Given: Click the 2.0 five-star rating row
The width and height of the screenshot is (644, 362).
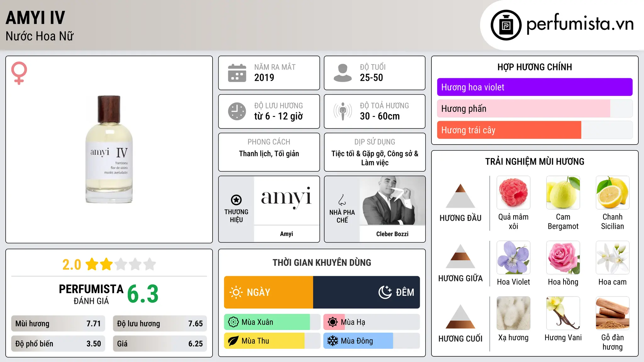Looking at the screenshot, I should coord(109,264).
